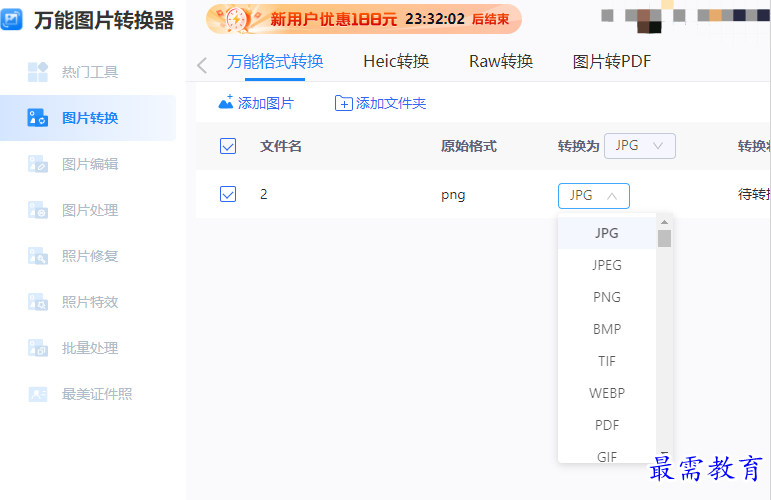The height and width of the screenshot is (500, 771).
Task: Switch to the 图片转PDF tab
Action: (x=612, y=61)
